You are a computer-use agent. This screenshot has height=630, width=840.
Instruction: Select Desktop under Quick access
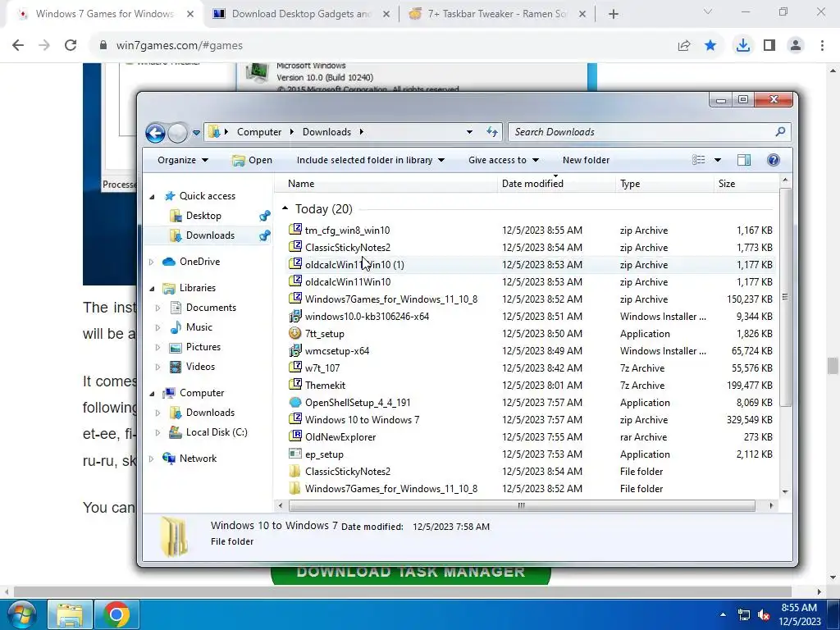click(203, 216)
